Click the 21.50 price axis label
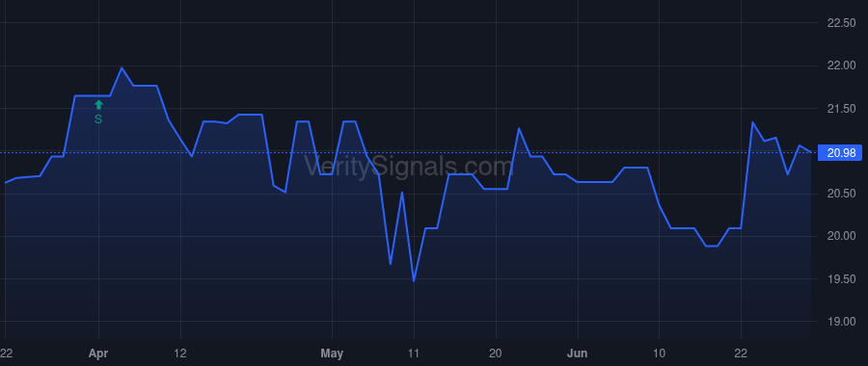Viewport: 868px width, 366px height. 841,109
